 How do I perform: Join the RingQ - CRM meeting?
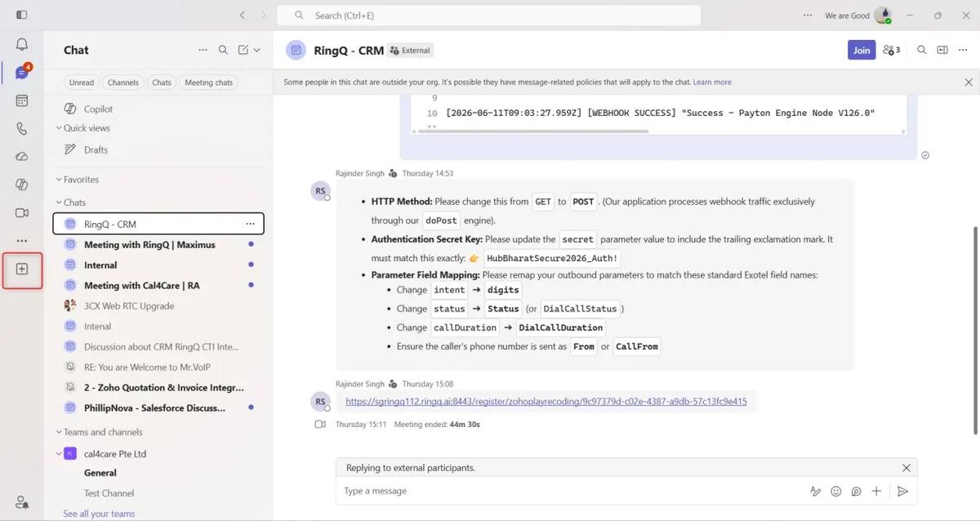[x=862, y=50]
